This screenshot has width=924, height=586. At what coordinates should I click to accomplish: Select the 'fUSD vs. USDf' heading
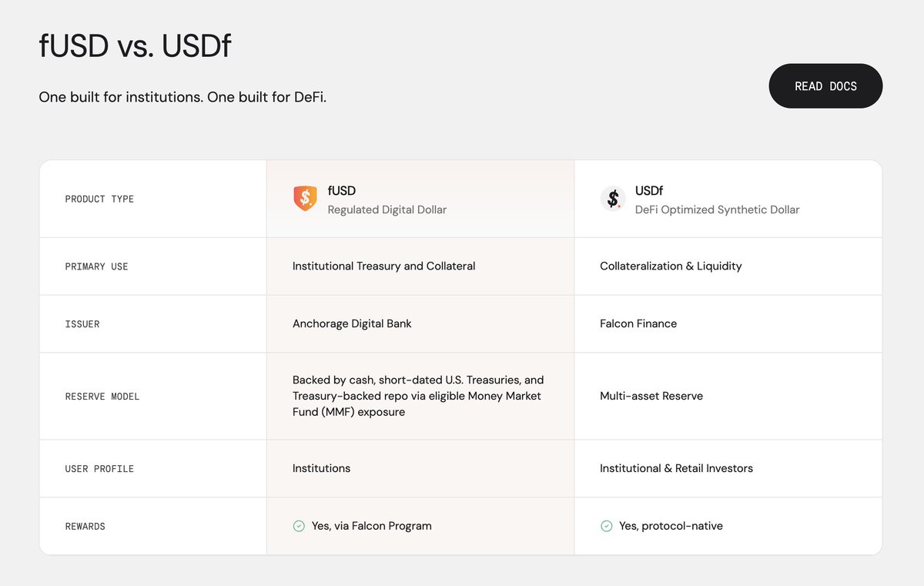[135, 46]
